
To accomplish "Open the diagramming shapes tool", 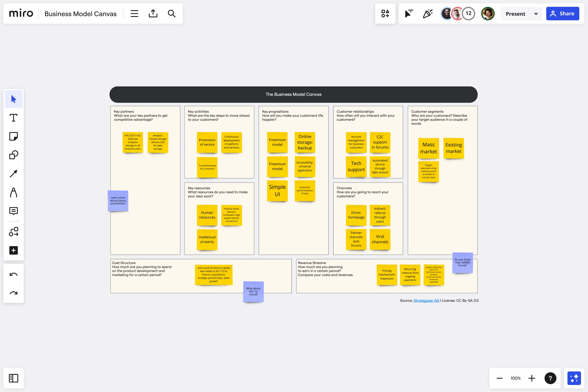I will click(x=14, y=232).
